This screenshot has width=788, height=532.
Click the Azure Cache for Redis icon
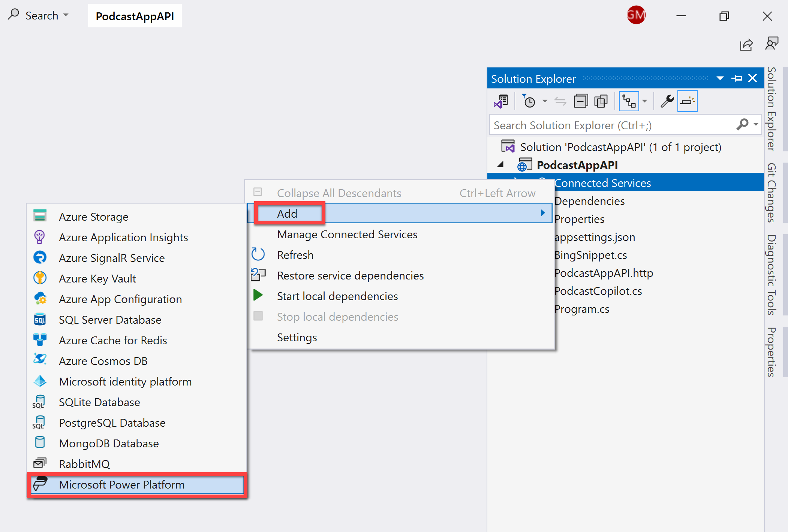point(40,340)
